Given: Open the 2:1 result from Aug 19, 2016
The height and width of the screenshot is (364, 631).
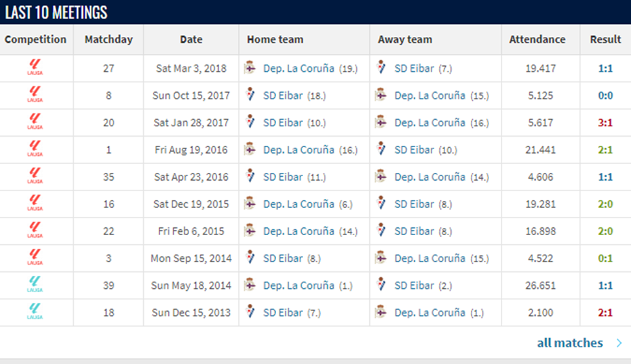Looking at the screenshot, I should tap(605, 150).
